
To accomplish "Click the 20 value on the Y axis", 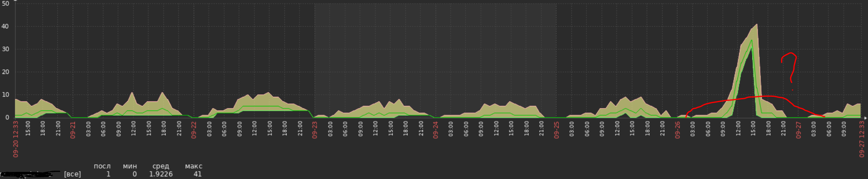I will (5, 72).
